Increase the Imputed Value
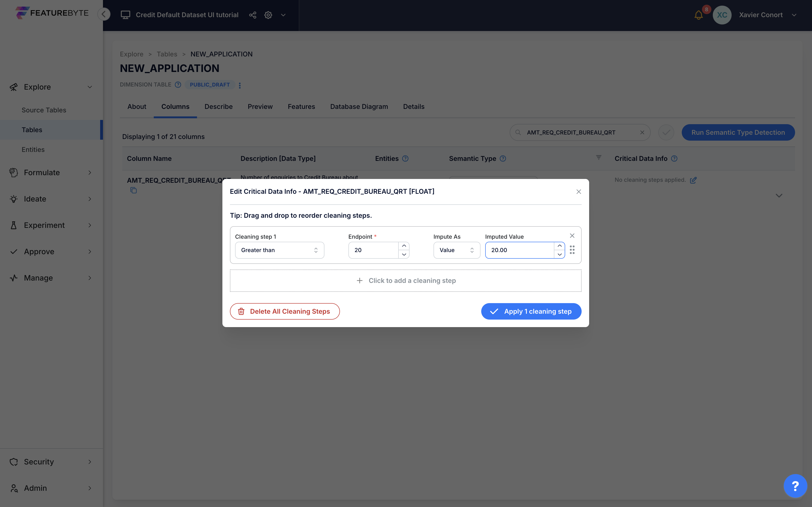This screenshot has width=812, height=507. tap(559, 246)
